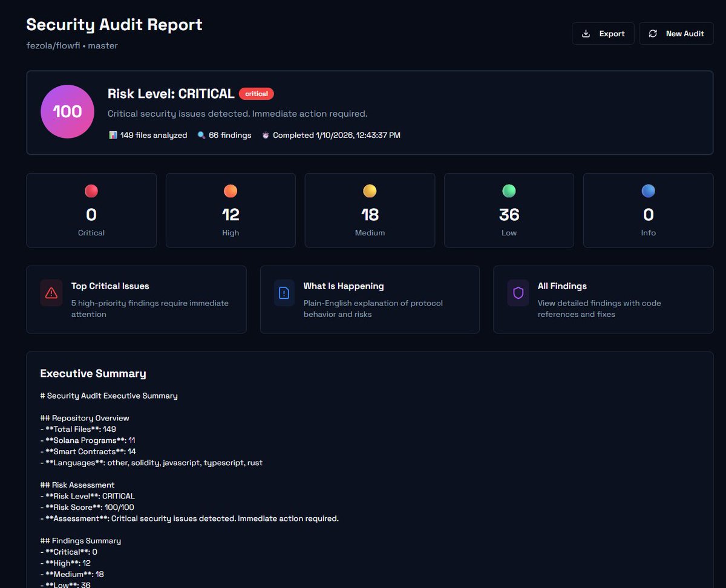The image size is (726, 588).
Task: Click the bar chart icon beside files analyzed
Action: tap(113, 136)
